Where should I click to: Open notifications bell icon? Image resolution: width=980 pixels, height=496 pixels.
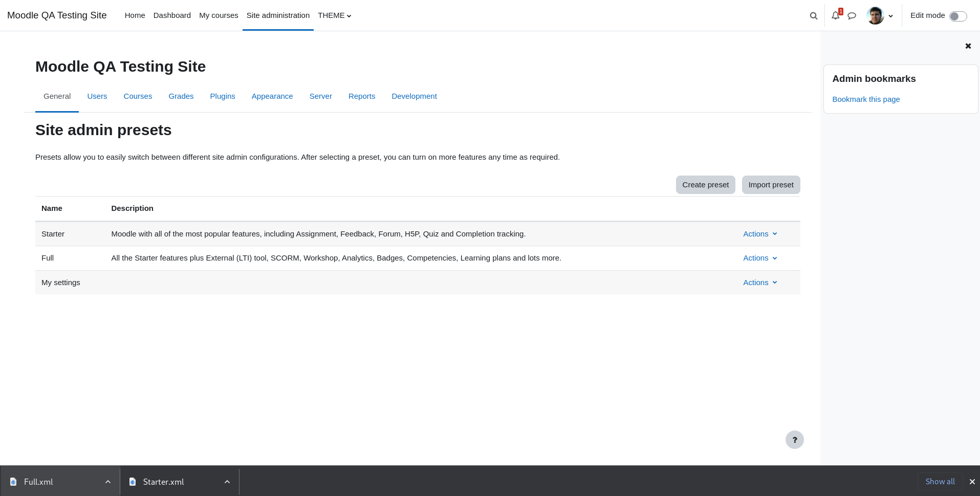pos(836,15)
